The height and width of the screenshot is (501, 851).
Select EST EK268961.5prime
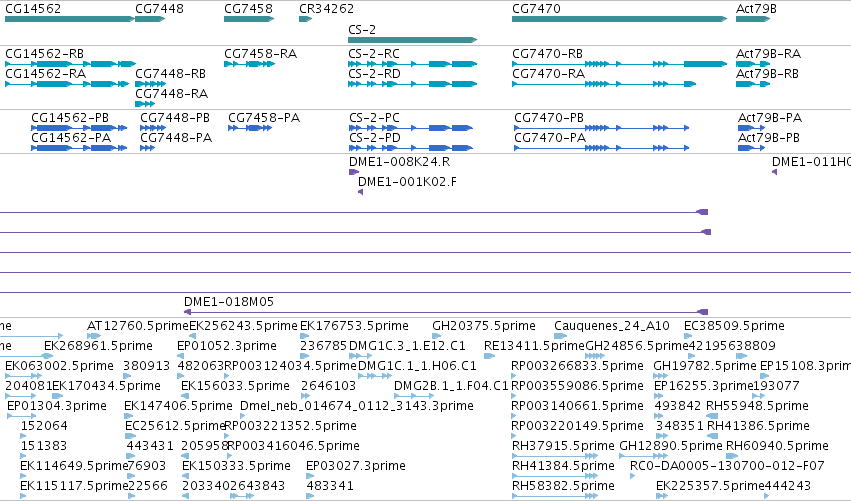click(48, 356)
